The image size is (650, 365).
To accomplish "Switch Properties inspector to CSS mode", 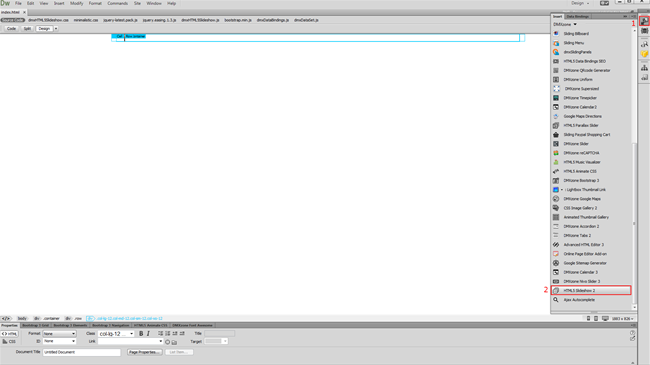I will point(9,341).
